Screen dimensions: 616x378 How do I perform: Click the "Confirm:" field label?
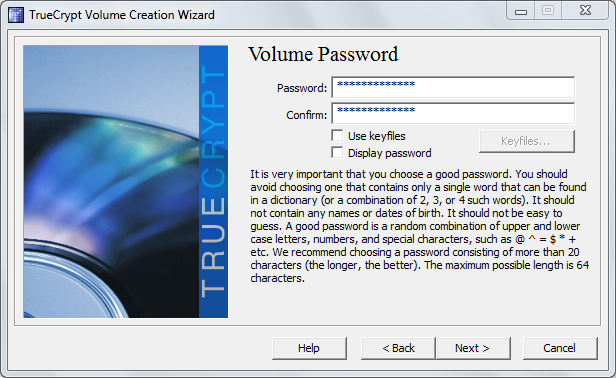pos(306,115)
